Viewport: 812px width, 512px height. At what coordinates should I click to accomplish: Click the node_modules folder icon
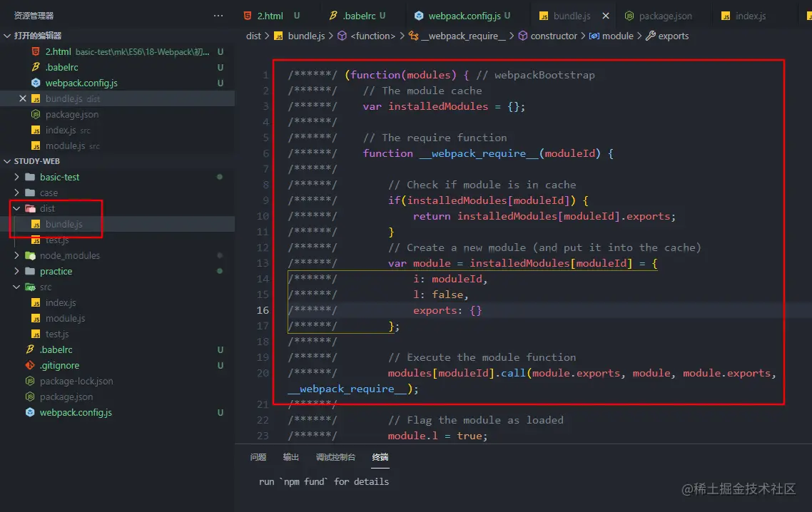point(31,255)
